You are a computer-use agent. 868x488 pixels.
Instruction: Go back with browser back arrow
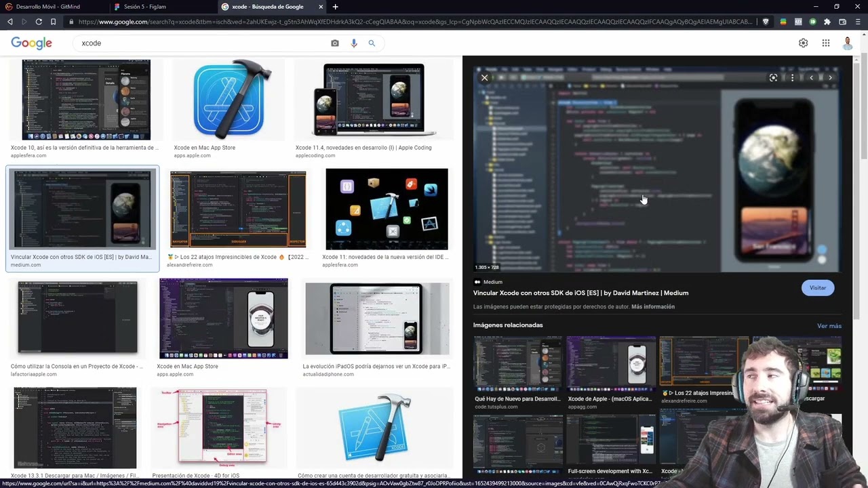point(9,22)
